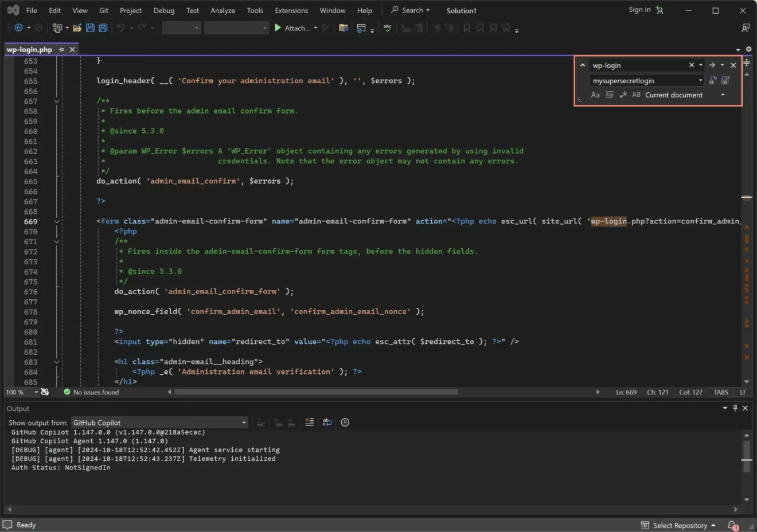Close the wp-login.php tab
Screen dimensions: 757x532
tap(72, 49)
